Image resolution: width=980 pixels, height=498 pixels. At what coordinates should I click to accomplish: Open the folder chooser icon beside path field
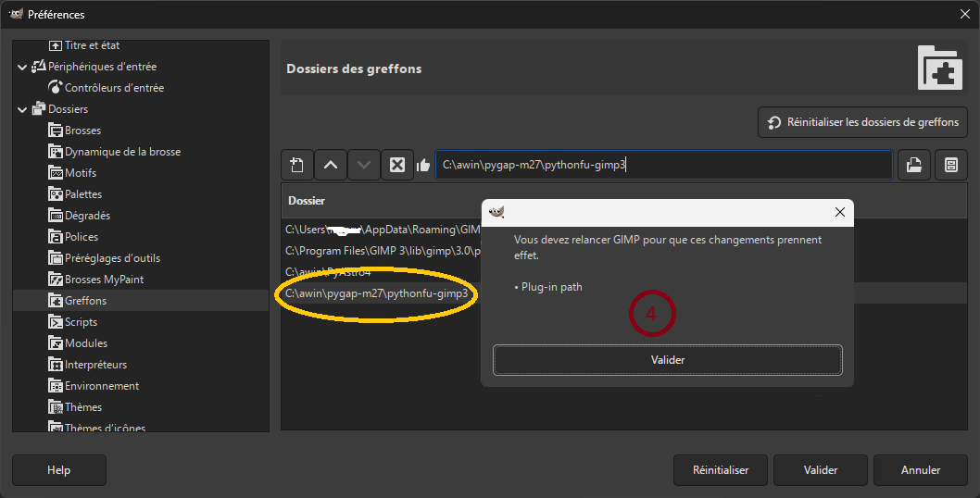click(x=913, y=165)
